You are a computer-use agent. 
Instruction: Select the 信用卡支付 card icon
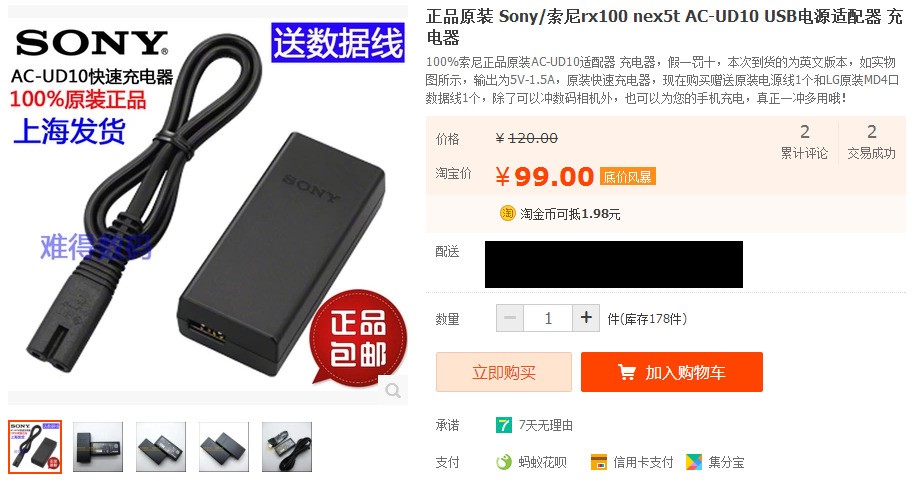pyautogui.click(x=599, y=463)
